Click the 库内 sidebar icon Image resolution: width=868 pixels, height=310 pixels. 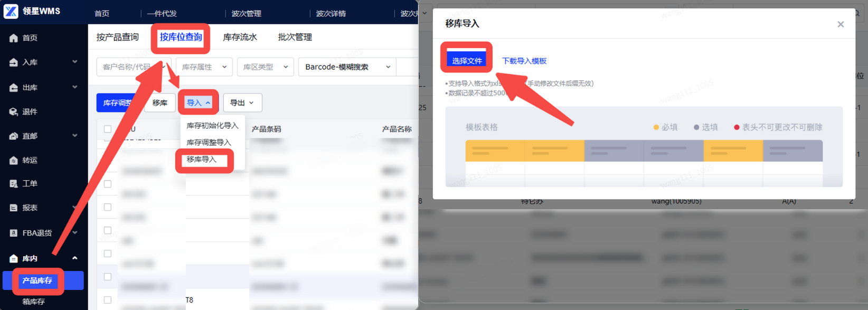14,258
